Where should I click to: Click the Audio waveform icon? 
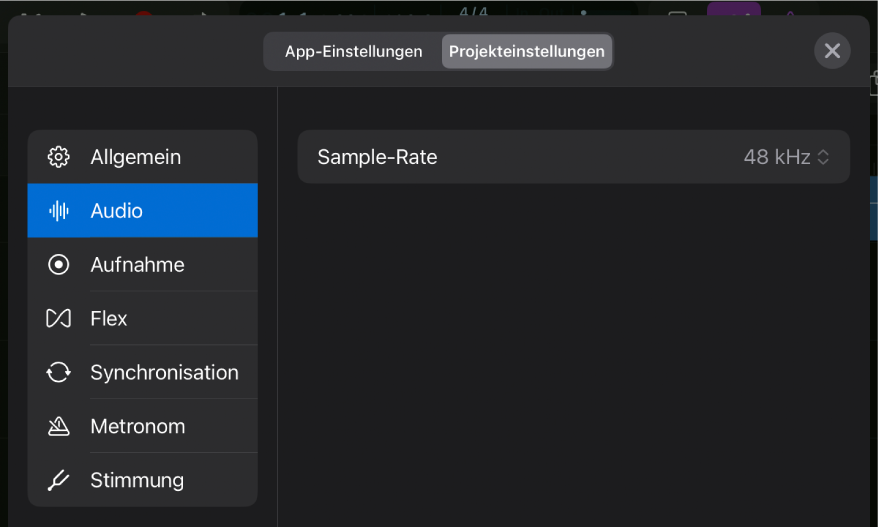pyautogui.click(x=58, y=211)
